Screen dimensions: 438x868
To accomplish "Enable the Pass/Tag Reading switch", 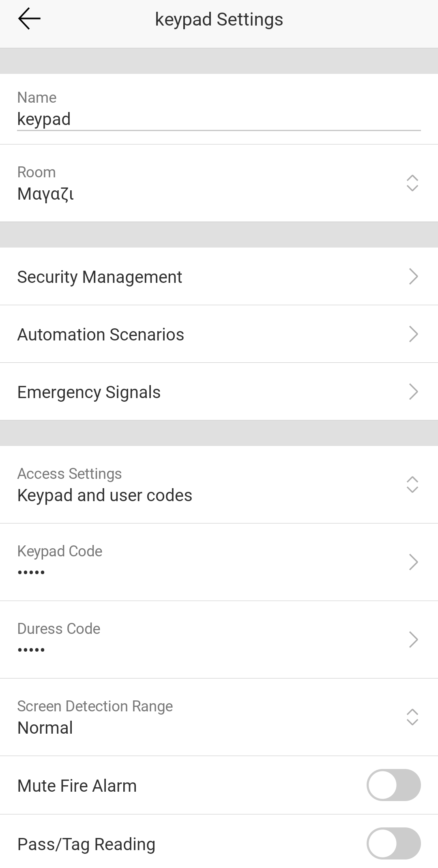I will pyautogui.click(x=393, y=843).
